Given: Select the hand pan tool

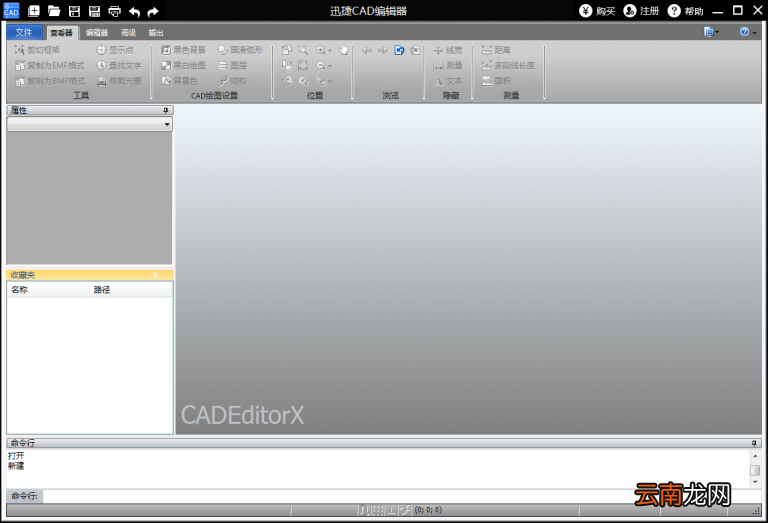Looking at the screenshot, I should (x=344, y=50).
